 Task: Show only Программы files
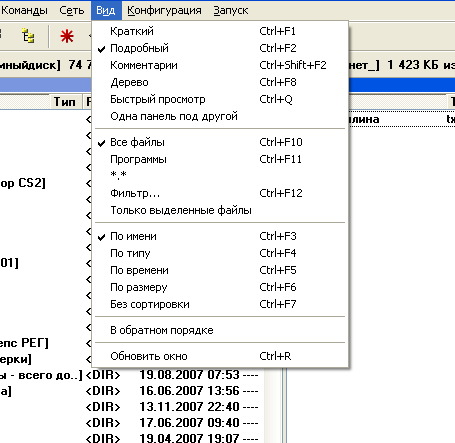click(x=220, y=159)
